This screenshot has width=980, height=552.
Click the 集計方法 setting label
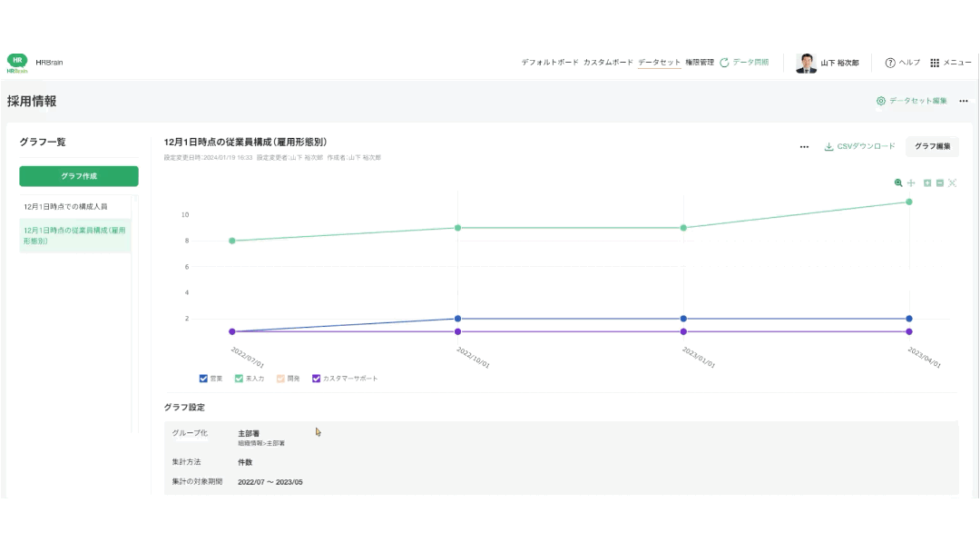tap(186, 462)
